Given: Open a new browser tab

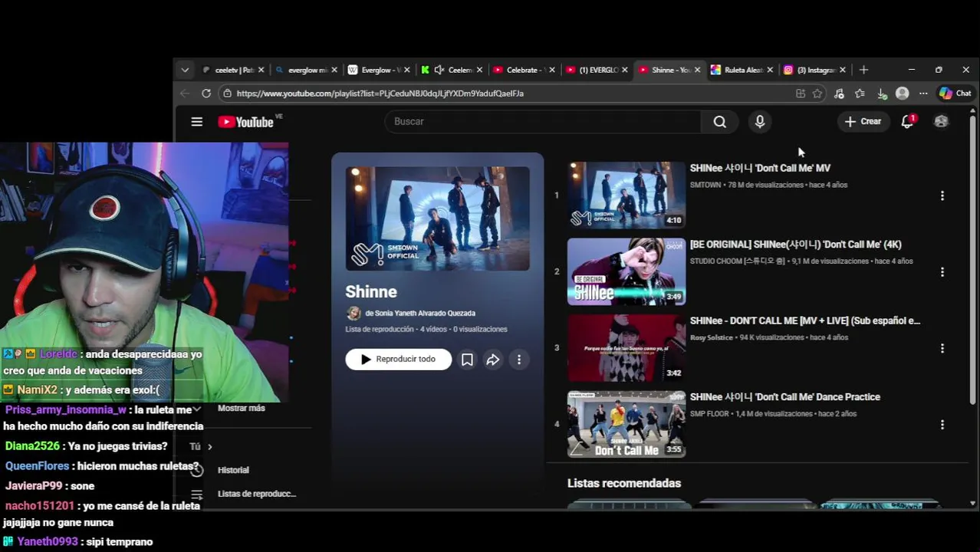Looking at the screenshot, I should coord(863,70).
